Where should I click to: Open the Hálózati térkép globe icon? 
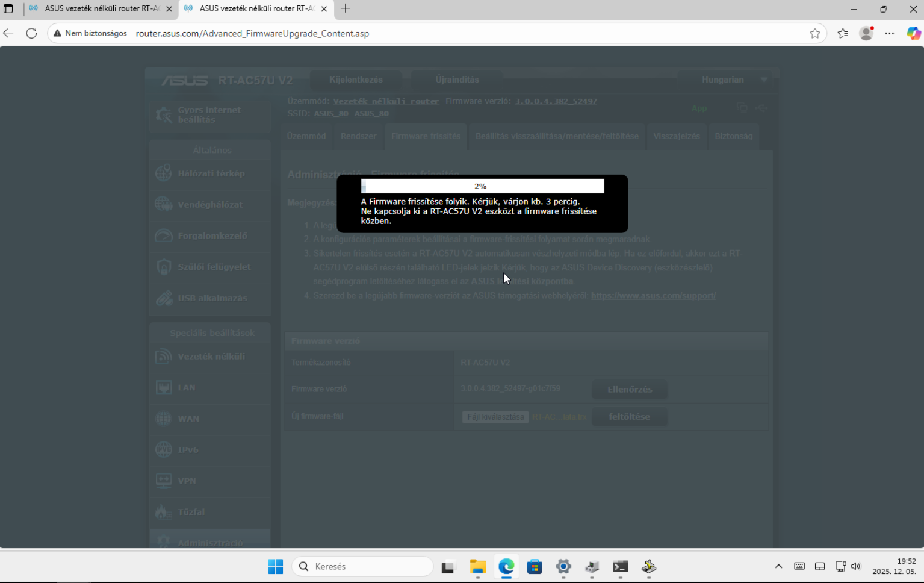coord(164,173)
